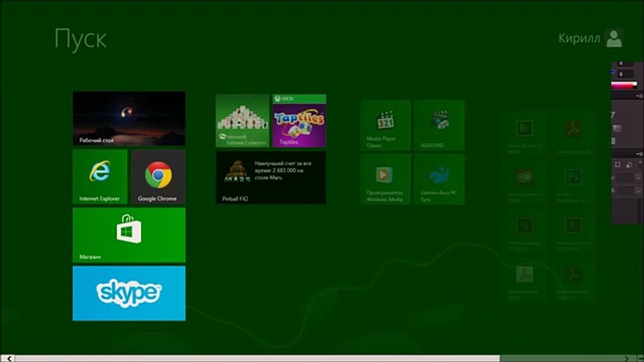Launch Internet Explorer from its tile
The image size is (644, 362).
pyautogui.click(x=100, y=176)
